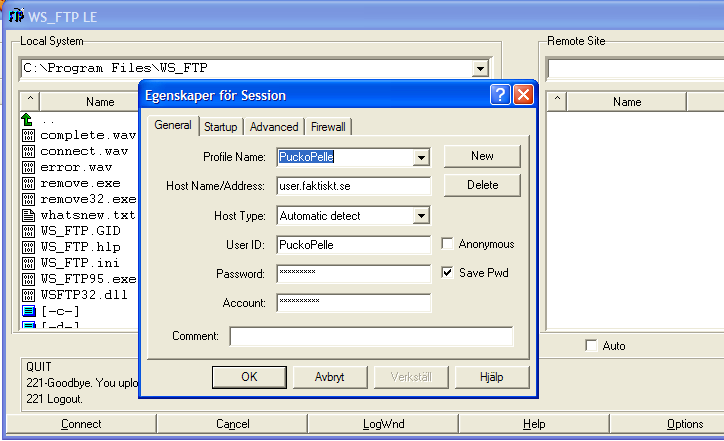Click the Help button in bottom bar
The image size is (724, 441).
coord(534,424)
